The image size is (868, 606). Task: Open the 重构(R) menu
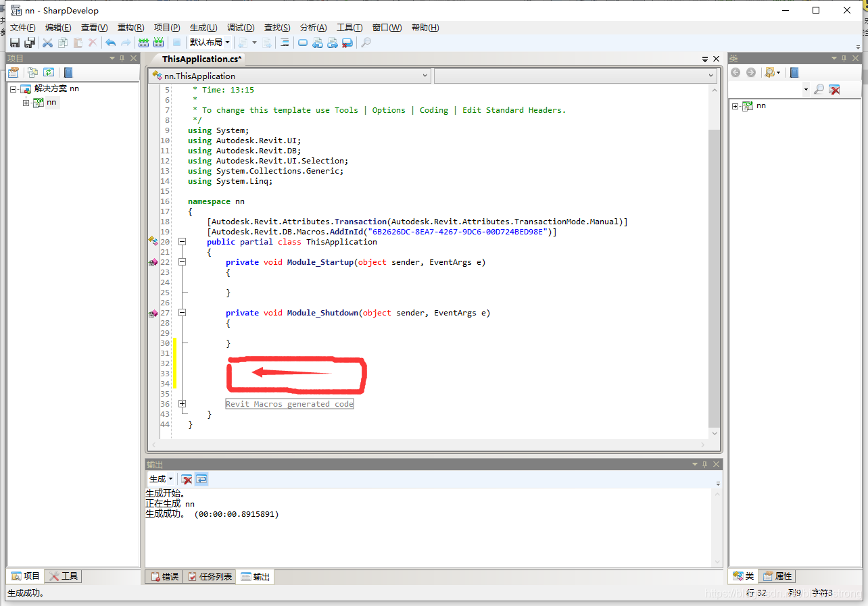tap(130, 28)
